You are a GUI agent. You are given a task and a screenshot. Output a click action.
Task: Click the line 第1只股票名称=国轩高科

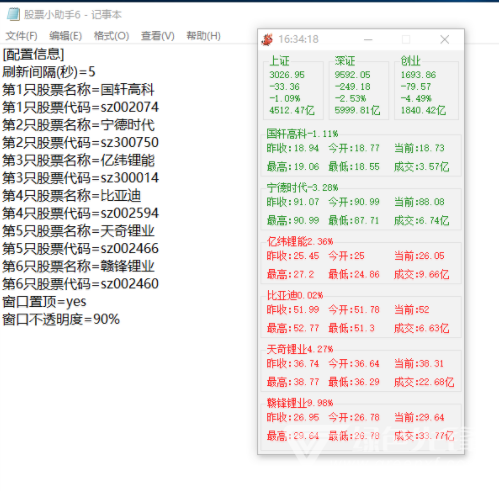(x=78, y=90)
